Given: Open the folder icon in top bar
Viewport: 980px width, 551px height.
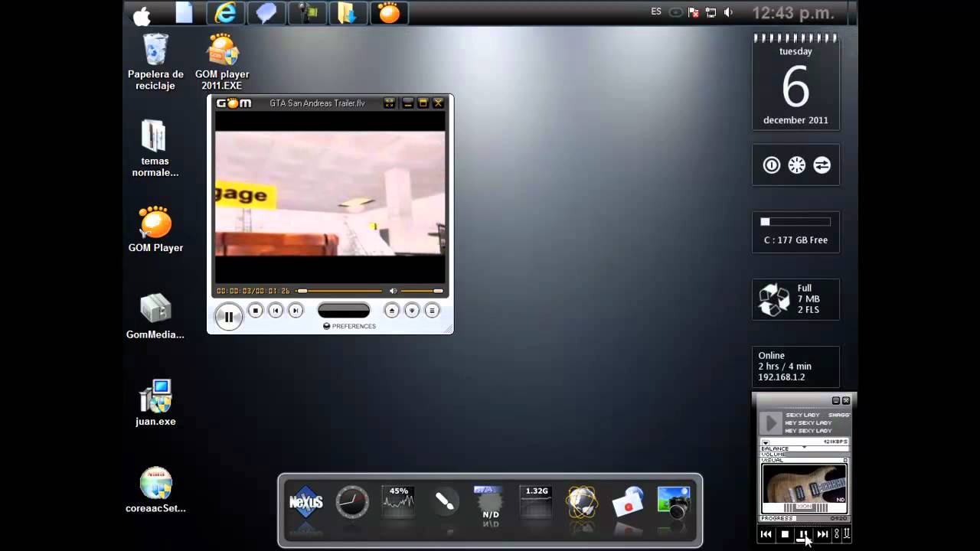Looking at the screenshot, I should pyautogui.click(x=348, y=12).
